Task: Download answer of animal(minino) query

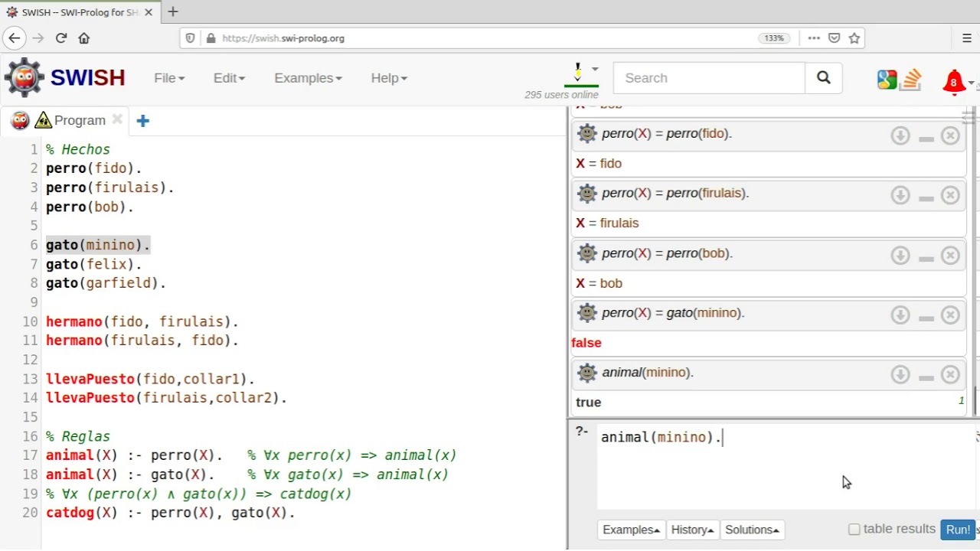Action: 900,375
